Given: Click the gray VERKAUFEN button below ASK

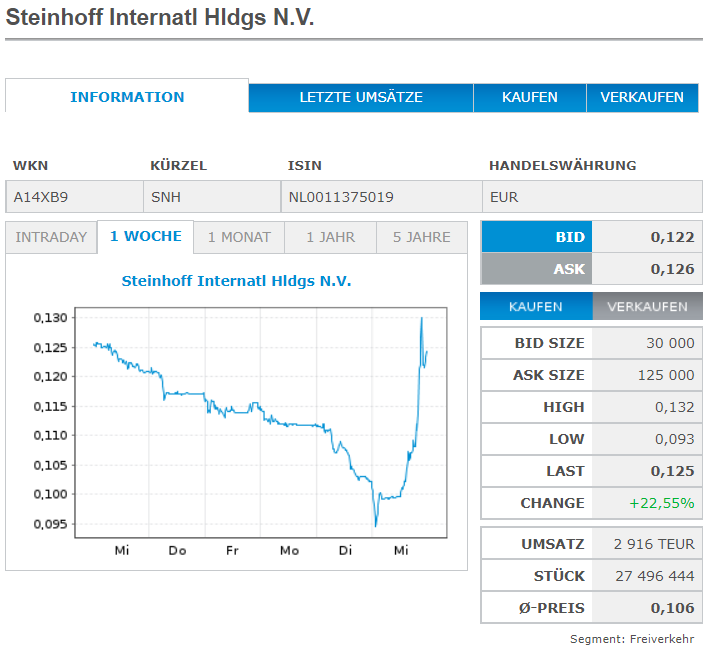Looking at the screenshot, I should click(647, 307).
